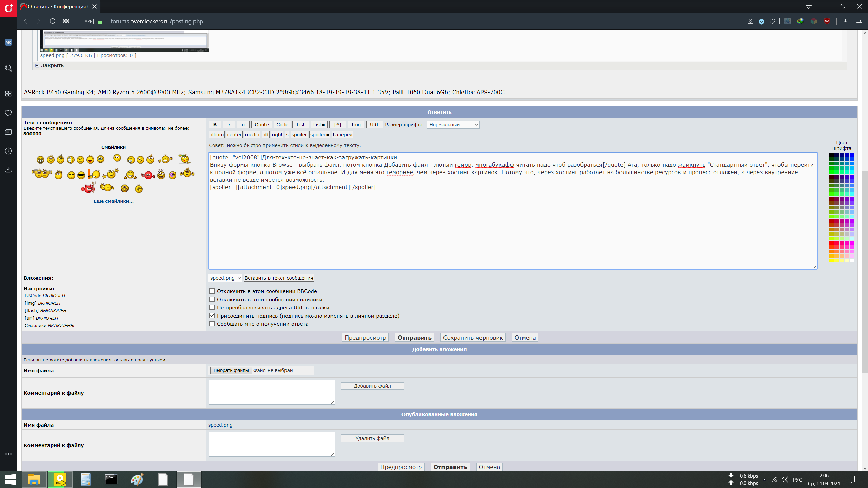This screenshot has height=488, width=868.
Task: Click the snapshot camera icon
Action: coord(750,21)
